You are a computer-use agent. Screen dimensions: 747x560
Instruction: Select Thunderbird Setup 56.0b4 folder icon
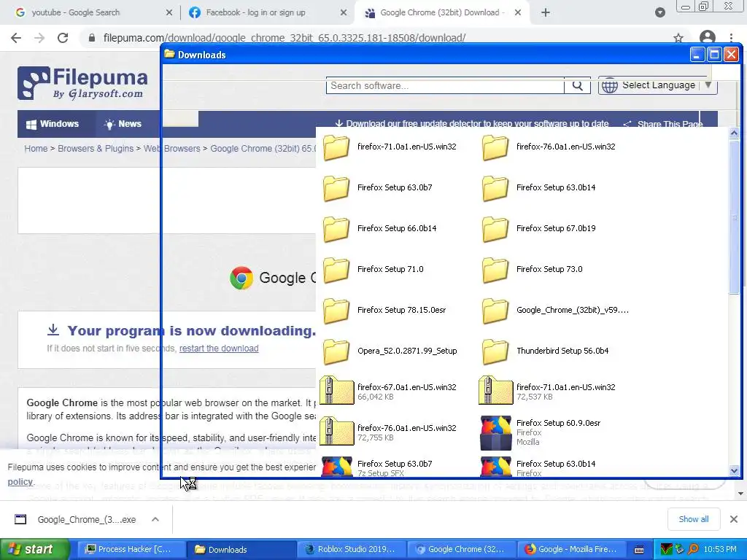point(495,352)
